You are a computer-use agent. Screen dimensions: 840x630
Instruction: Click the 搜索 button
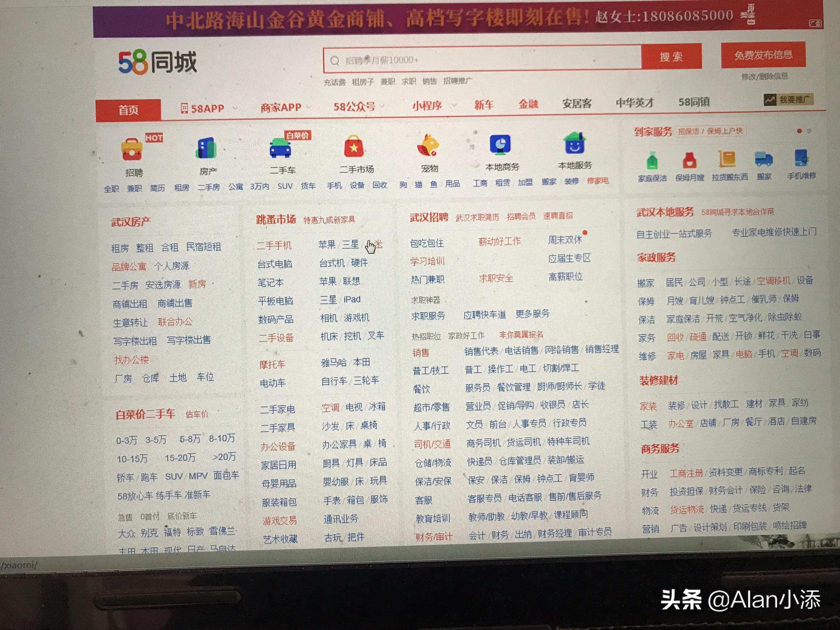[671, 57]
